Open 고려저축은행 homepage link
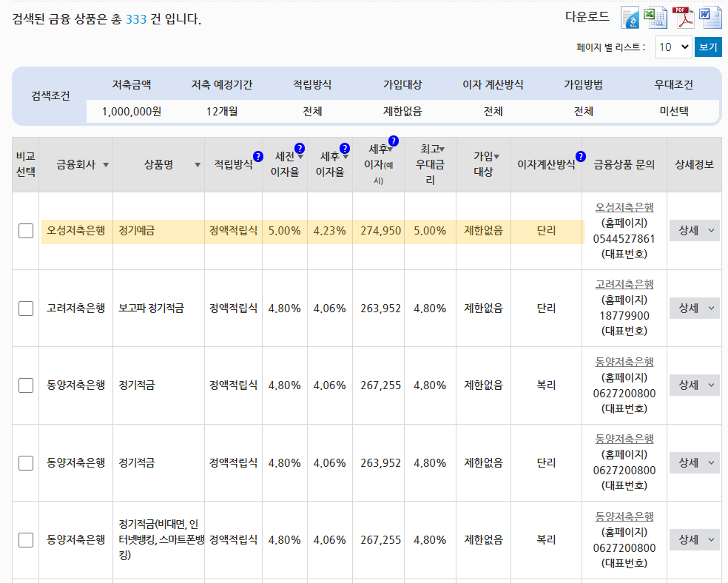Viewport: 728px width, 583px height. coord(624,285)
